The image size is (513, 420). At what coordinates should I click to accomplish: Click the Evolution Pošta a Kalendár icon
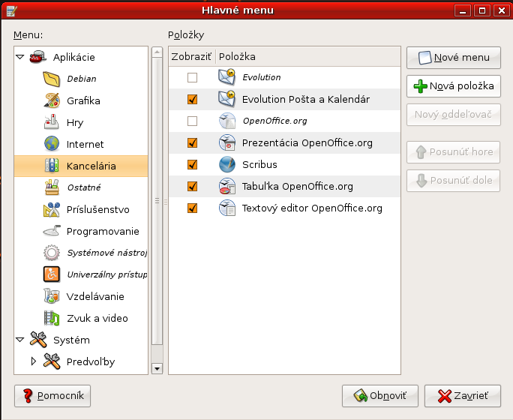[227, 99]
